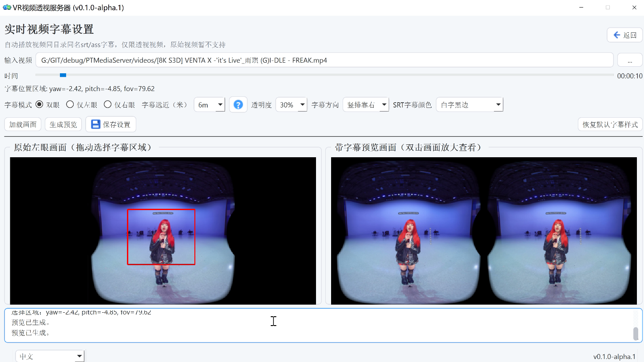644x362 pixels.
Task: Click the app icon in title bar
Action: (x=7, y=8)
